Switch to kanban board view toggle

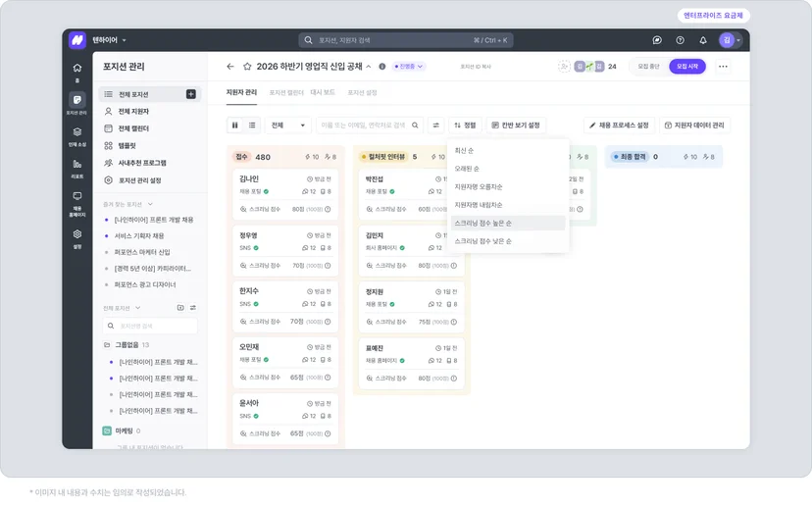coord(235,125)
